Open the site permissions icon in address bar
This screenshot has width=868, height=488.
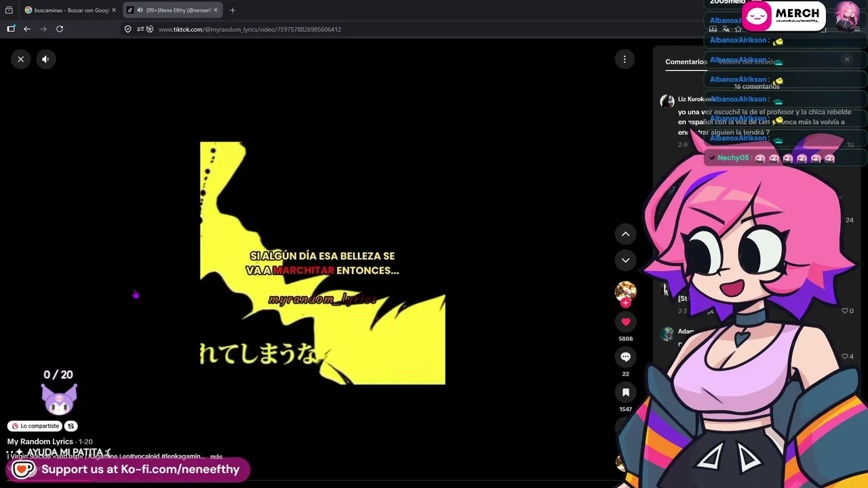pyautogui.click(x=140, y=29)
